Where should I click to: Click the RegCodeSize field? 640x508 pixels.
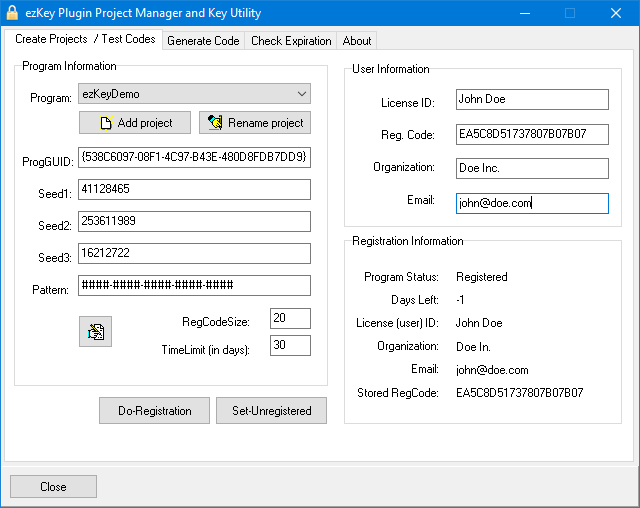[290, 318]
